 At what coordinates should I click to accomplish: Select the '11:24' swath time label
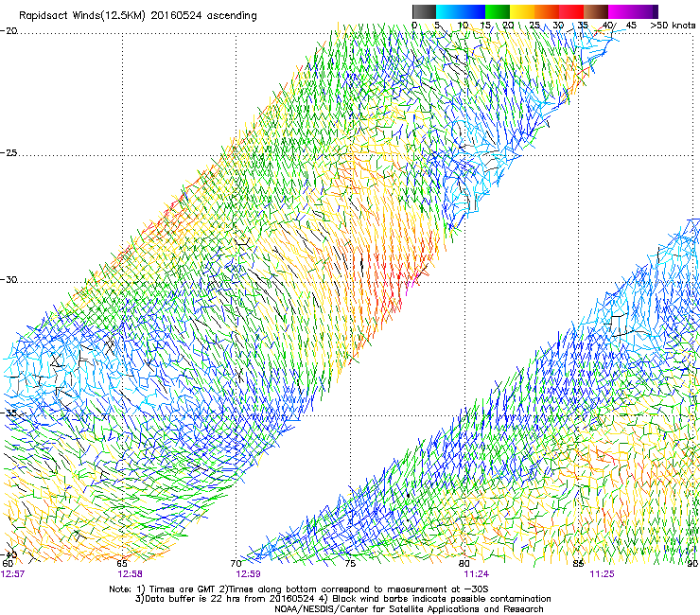click(477, 574)
